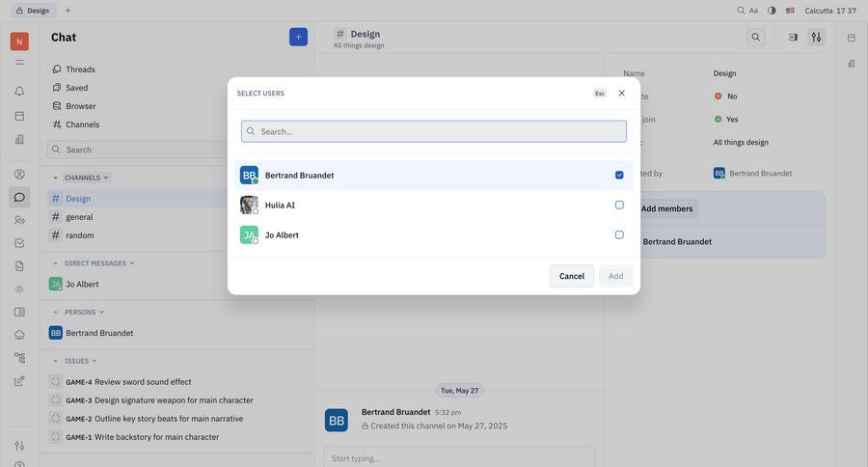868x467 pixels.
Task: Open the PERSONS dropdown chevron
Action: pos(101,312)
